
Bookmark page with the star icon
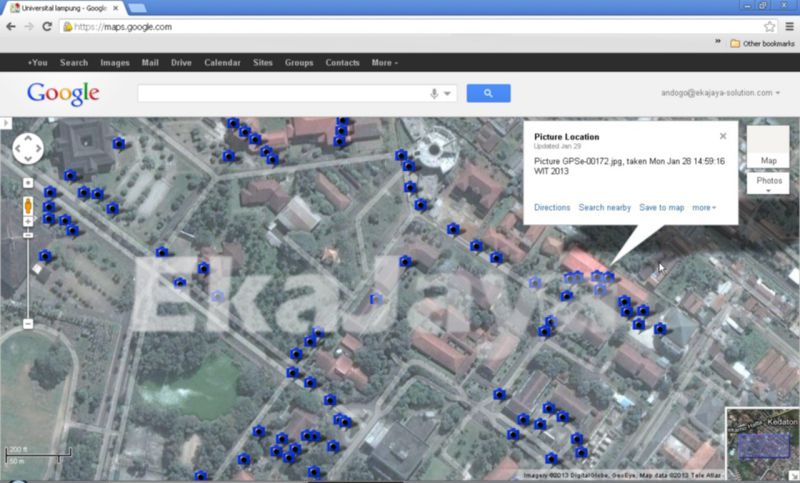click(769, 27)
